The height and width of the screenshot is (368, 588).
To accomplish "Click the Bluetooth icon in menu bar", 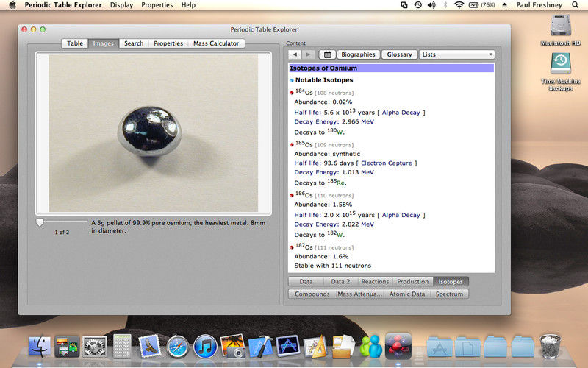I will tap(445, 5).
